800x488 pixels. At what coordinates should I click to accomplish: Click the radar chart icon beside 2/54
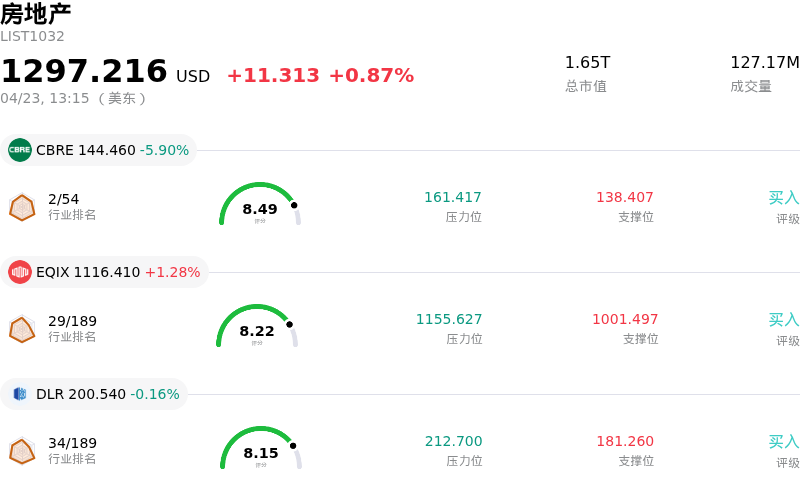(22, 207)
